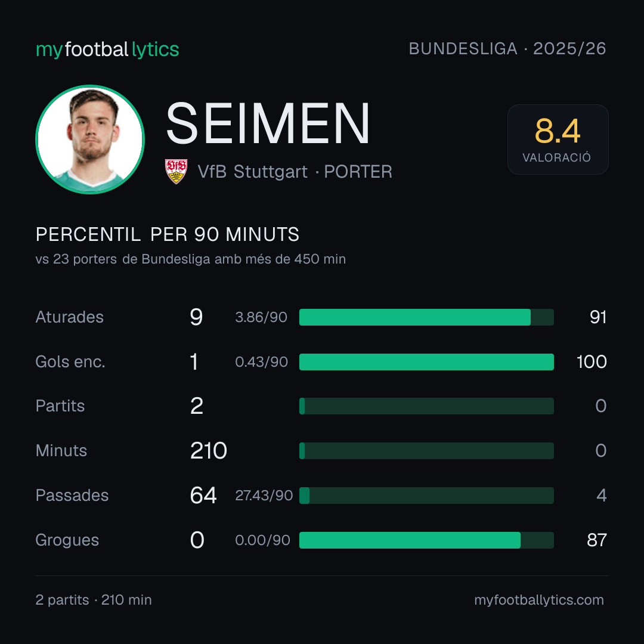
Task: Click the Grogues percentile bar
Action: click(x=426, y=540)
